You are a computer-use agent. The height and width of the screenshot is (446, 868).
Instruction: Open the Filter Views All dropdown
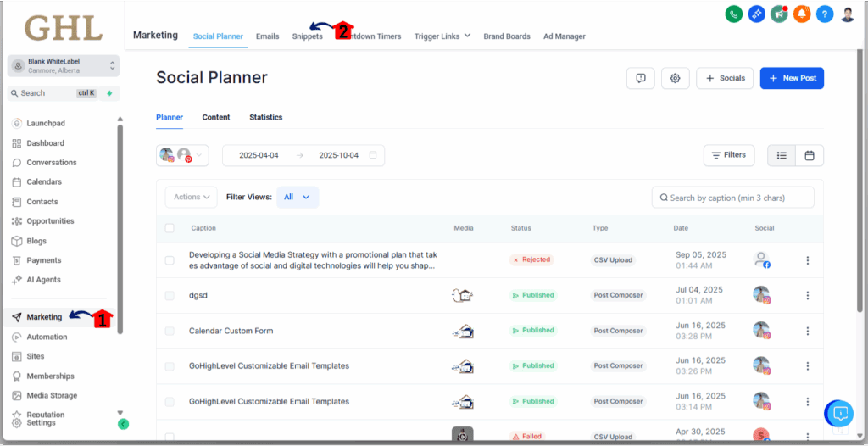pyautogui.click(x=298, y=198)
